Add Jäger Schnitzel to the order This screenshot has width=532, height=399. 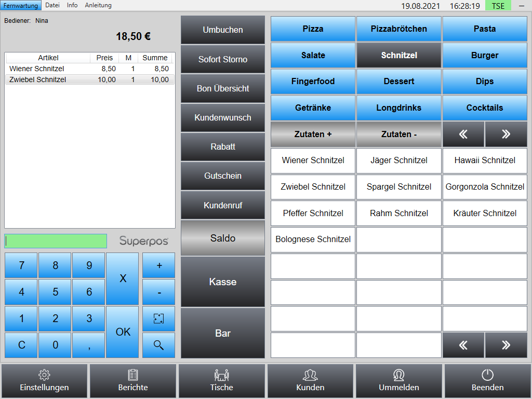point(398,161)
